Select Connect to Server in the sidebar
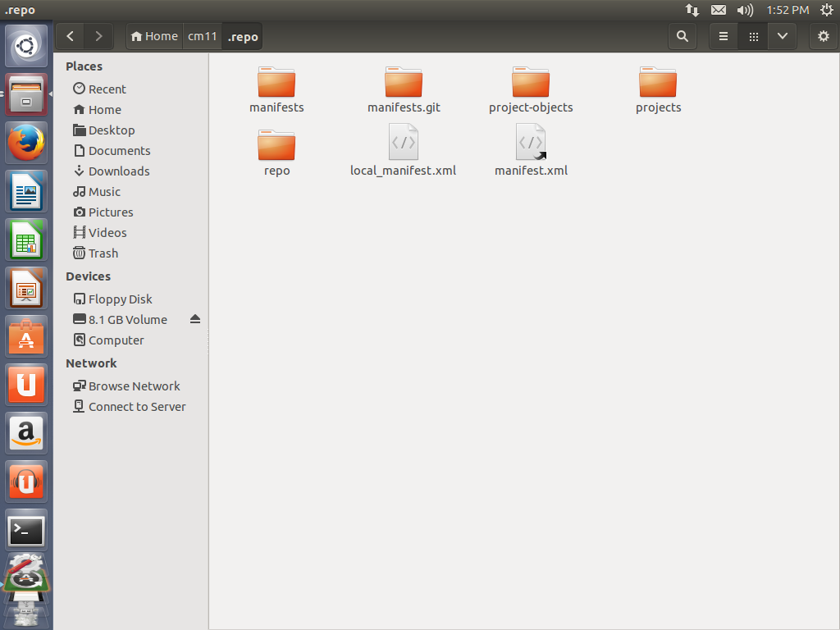Screen dimensions: 840x630 pos(131,407)
